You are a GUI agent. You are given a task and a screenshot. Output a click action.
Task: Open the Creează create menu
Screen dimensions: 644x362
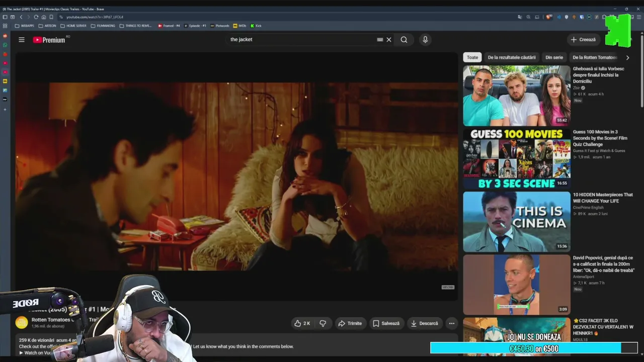pyautogui.click(x=583, y=40)
